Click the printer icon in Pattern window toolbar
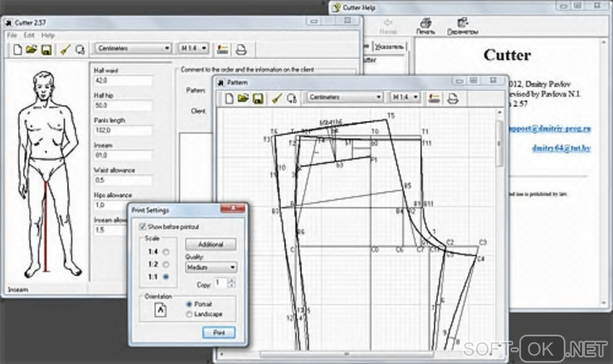Image resolution: width=613 pixels, height=364 pixels. click(x=453, y=99)
